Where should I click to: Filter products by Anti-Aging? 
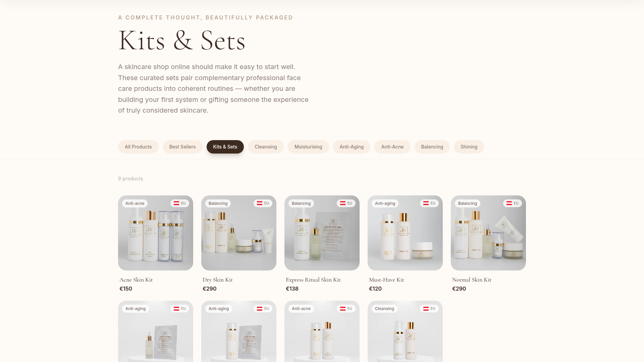(x=352, y=147)
